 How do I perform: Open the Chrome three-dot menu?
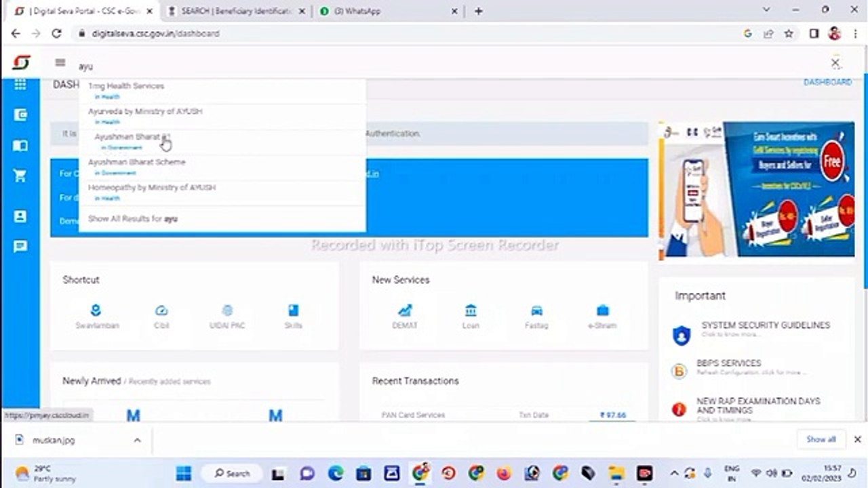(x=854, y=33)
